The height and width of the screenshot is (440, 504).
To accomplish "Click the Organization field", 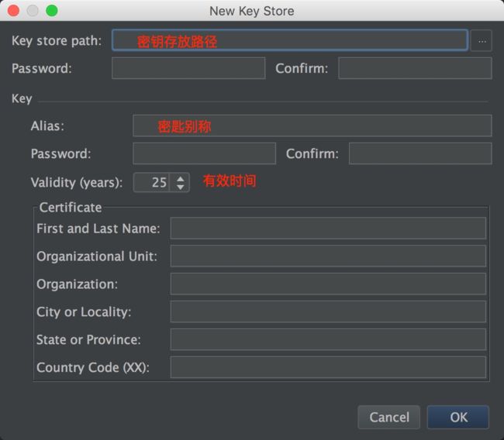I will (x=328, y=284).
